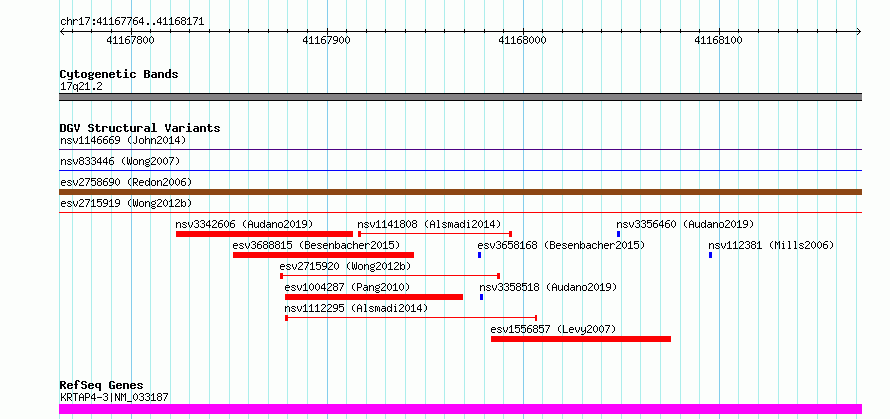Click the esv2715919 (Wong2012b) label

(x=126, y=203)
